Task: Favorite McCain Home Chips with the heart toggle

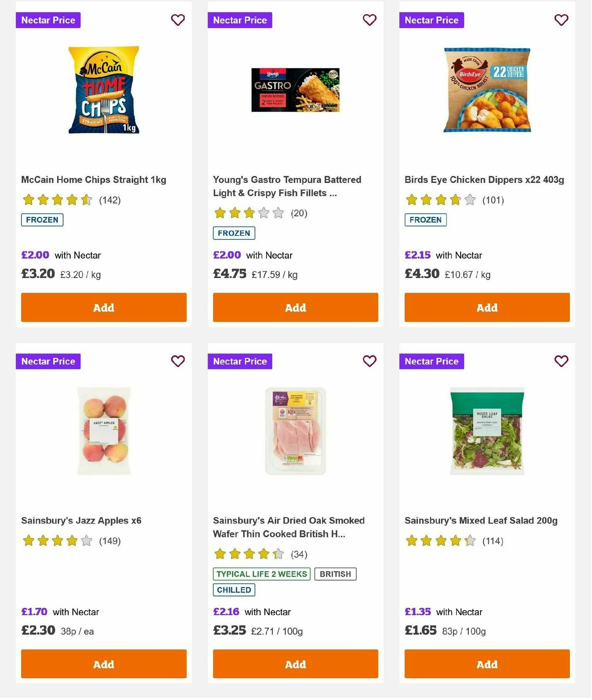Action: (178, 20)
